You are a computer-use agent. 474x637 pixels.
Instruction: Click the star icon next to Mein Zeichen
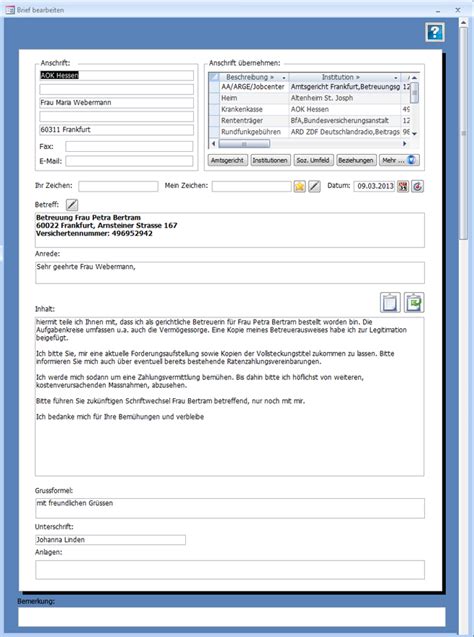[300, 186]
